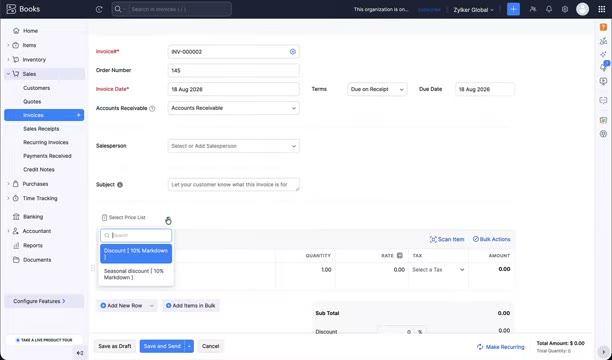Collapse the sidebar with bottom arrow icon

pyautogui.click(x=80, y=353)
